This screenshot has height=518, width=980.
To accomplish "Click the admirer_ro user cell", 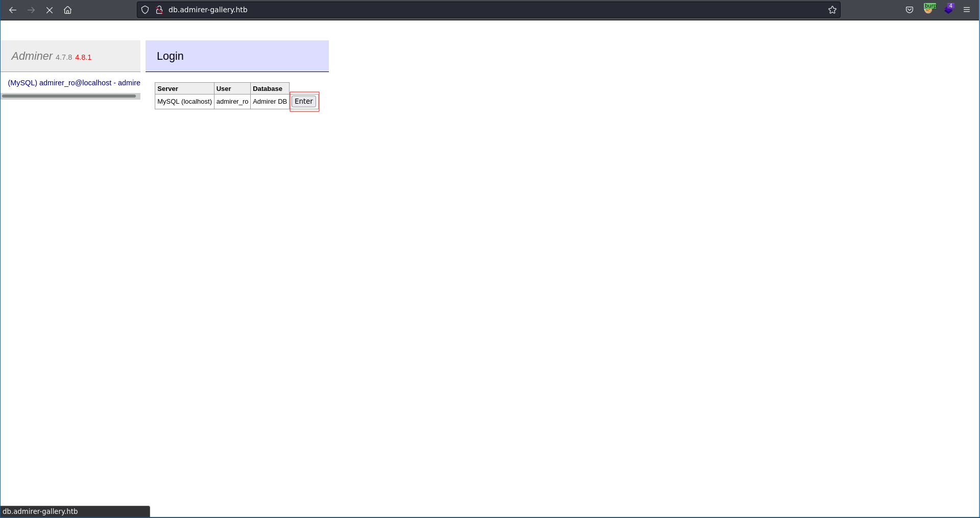I will click(232, 102).
